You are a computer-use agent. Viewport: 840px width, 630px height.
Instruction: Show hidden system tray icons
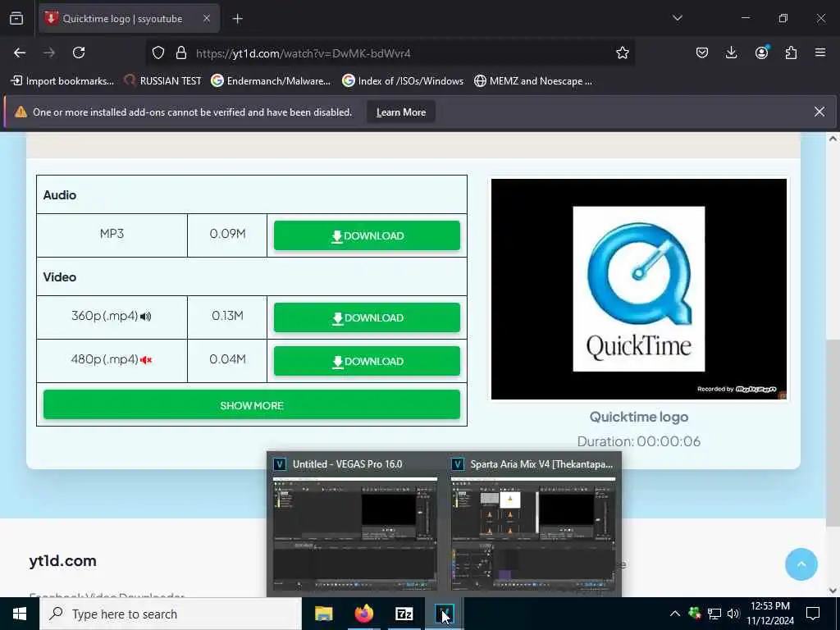(x=675, y=614)
